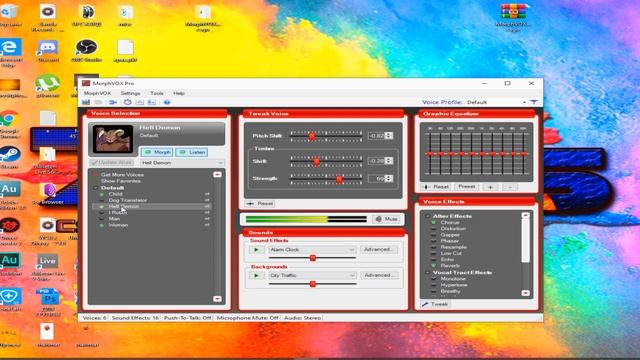The width and height of the screenshot is (640, 360).
Task: Open the Voice Profile dropdown
Action: pyautogui.click(x=496, y=102)
